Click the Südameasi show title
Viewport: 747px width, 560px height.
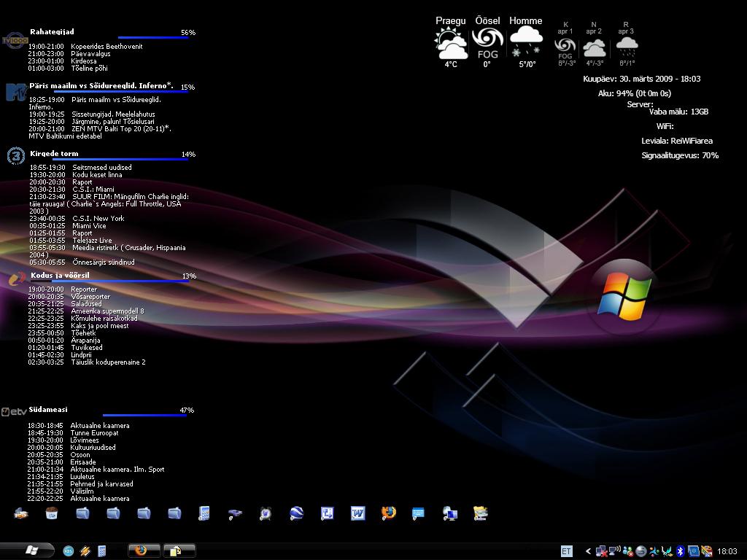pyautogui.click(x=48, y=410)
